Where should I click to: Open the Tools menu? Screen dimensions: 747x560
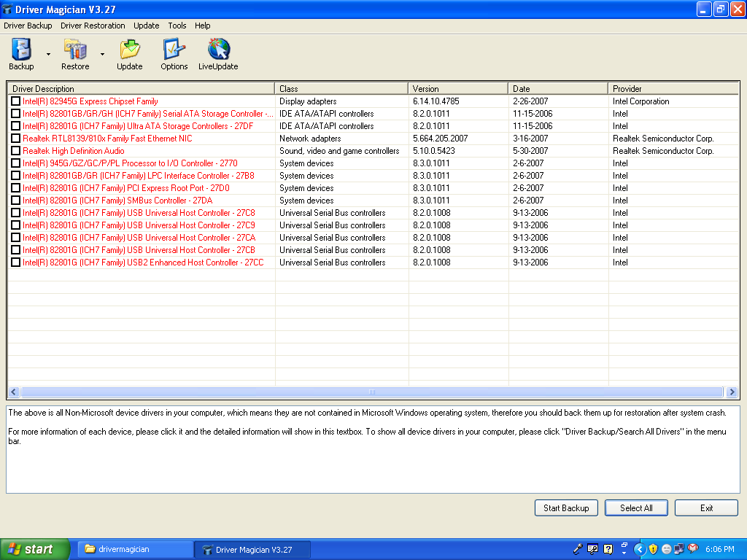tap(177, 26)
